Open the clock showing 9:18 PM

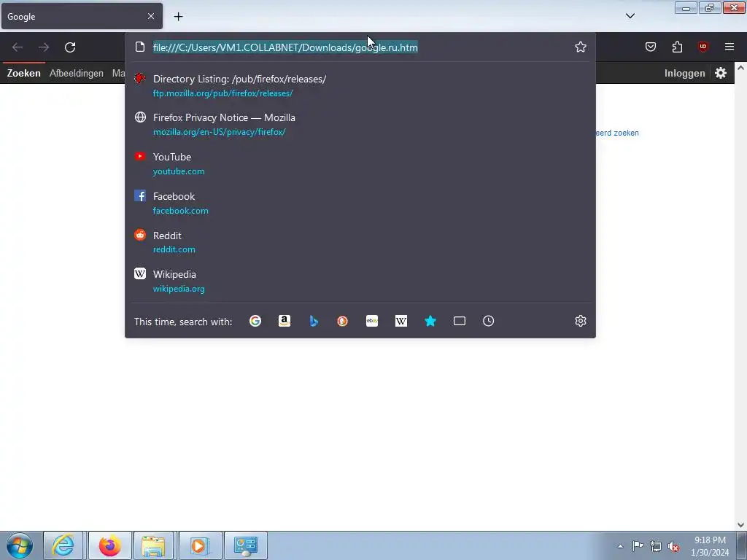click(x=710, y=546)
